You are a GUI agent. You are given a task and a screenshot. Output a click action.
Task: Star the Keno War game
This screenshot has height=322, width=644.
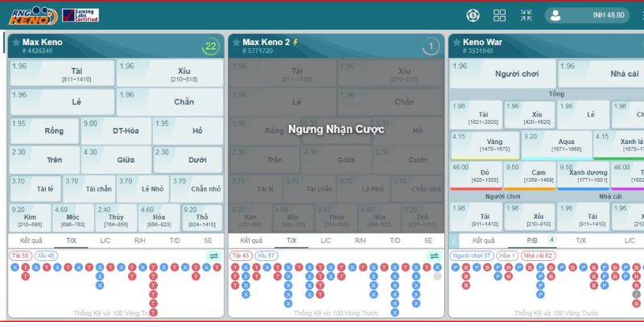point(456,43)
